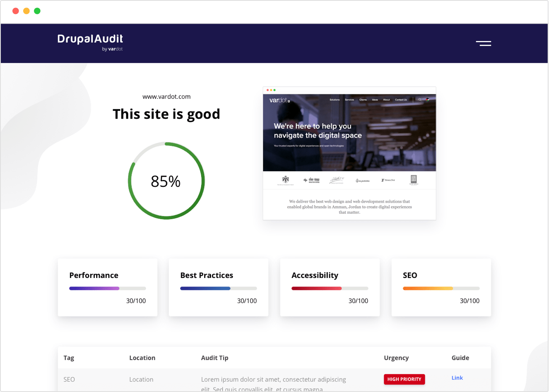Click the 'This site is good' heading
This screenshot has width=549, height=392.
(x=166, y=114)
